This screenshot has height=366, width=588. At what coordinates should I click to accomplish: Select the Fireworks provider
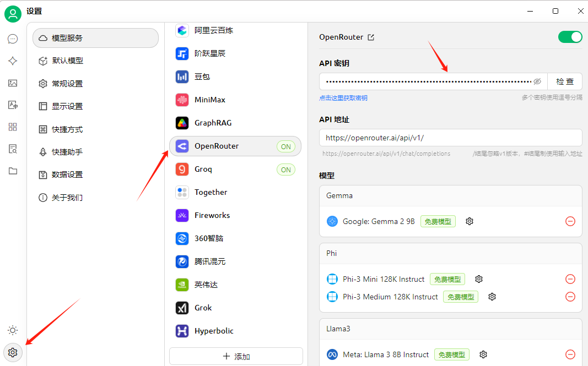pyautogui.click(x=235, y=215)
